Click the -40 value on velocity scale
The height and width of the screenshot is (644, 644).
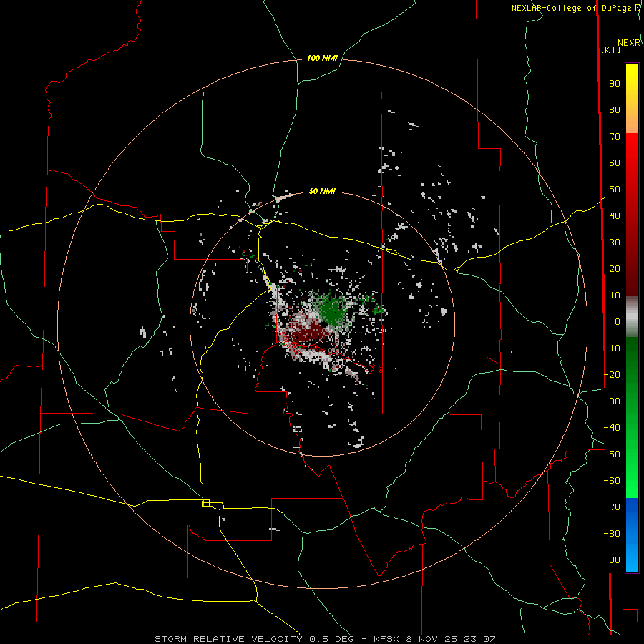click(612, 428)
